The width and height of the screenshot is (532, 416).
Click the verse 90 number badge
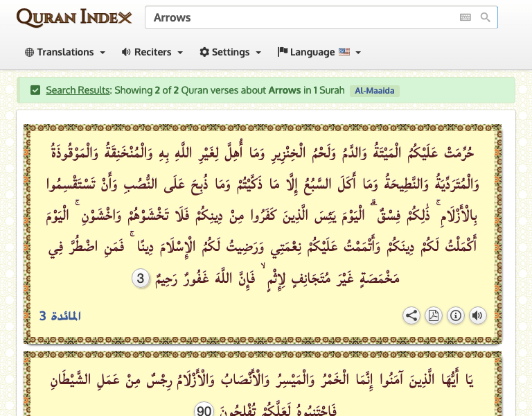(204, 410)
